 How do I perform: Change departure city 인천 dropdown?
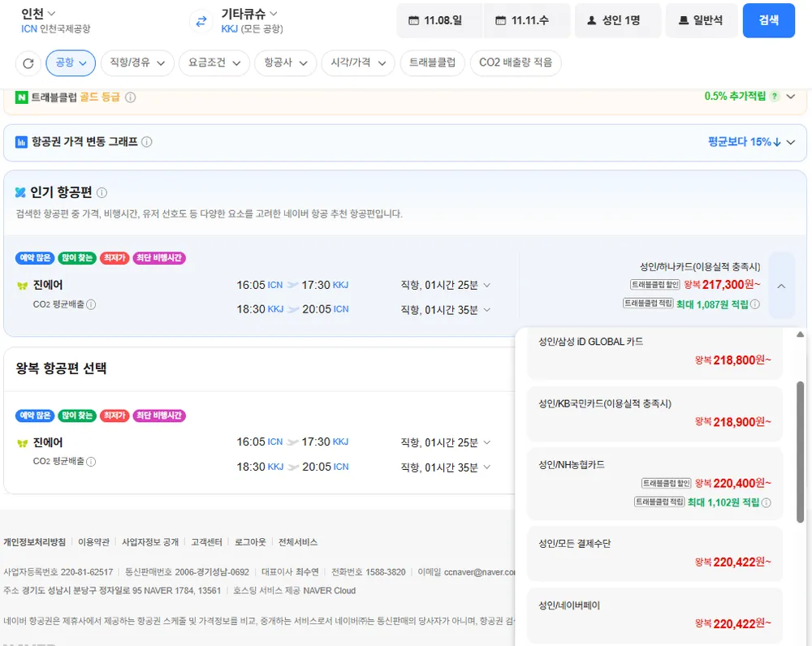click(x=38, y=14)
